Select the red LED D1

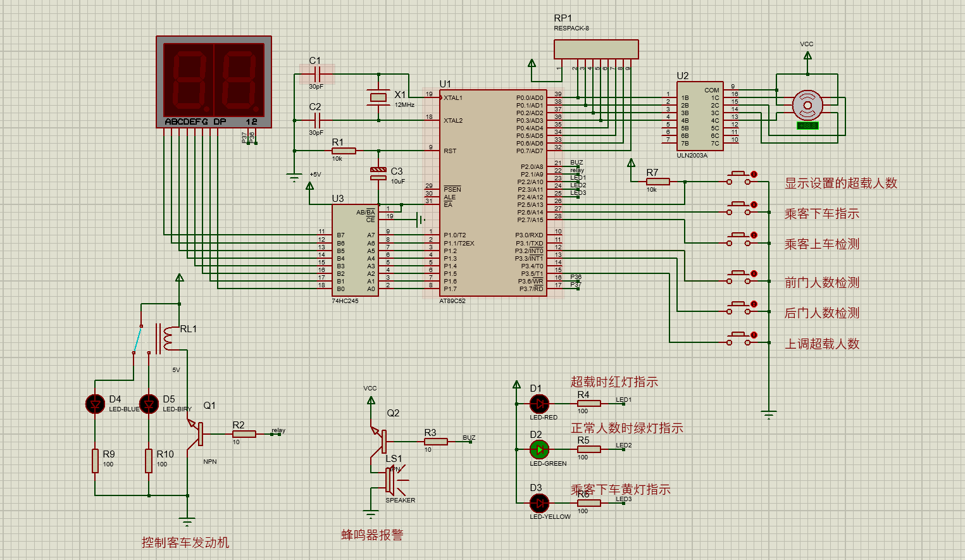tap(539, 403)
